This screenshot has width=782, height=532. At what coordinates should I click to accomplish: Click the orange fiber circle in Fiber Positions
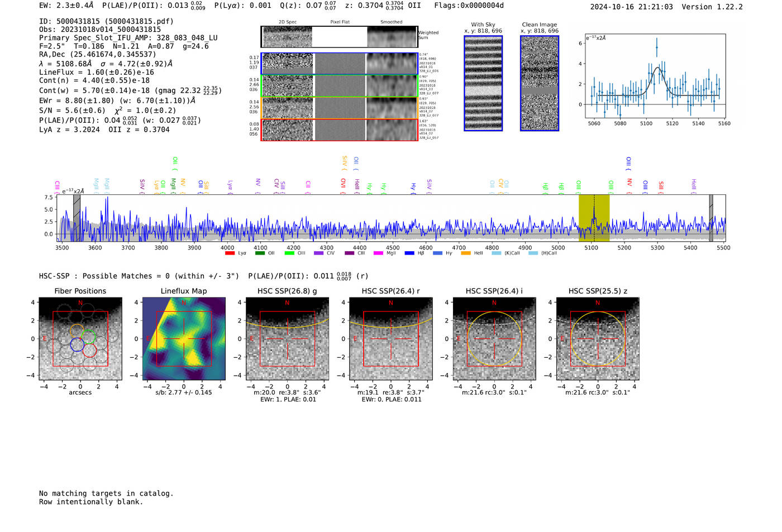click(77, 330)
